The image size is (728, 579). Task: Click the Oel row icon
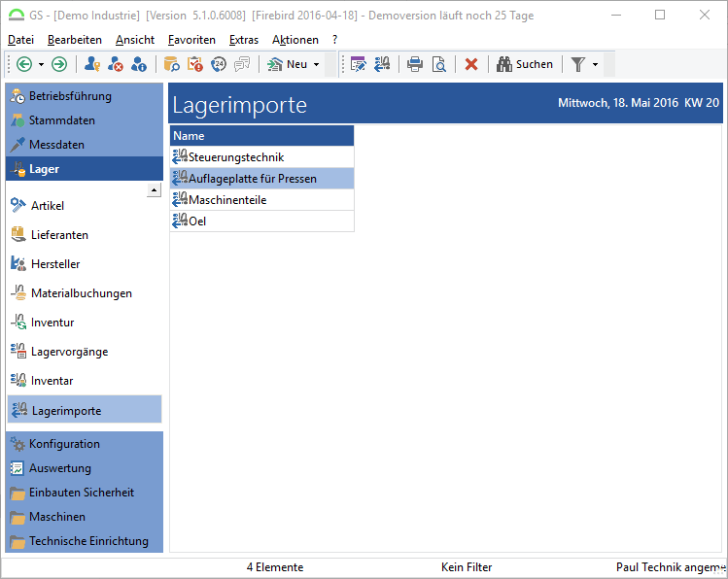(x=180, y=221)
